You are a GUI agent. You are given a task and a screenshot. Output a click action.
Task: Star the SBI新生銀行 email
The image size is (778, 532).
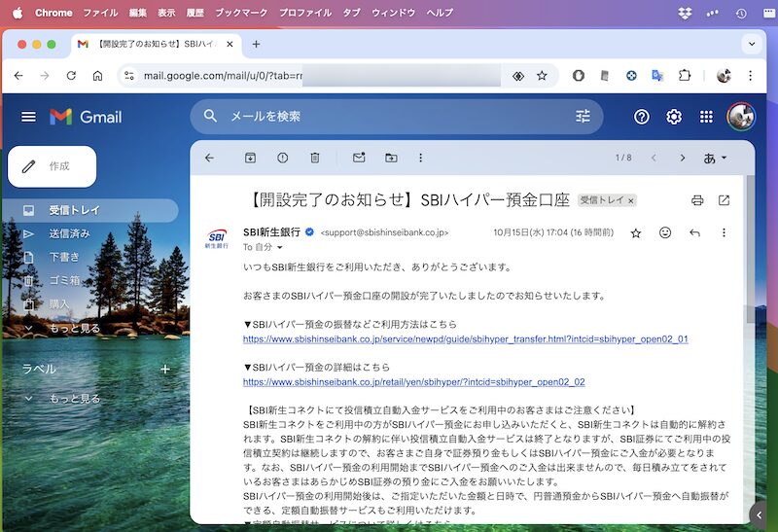click(636, 233)
